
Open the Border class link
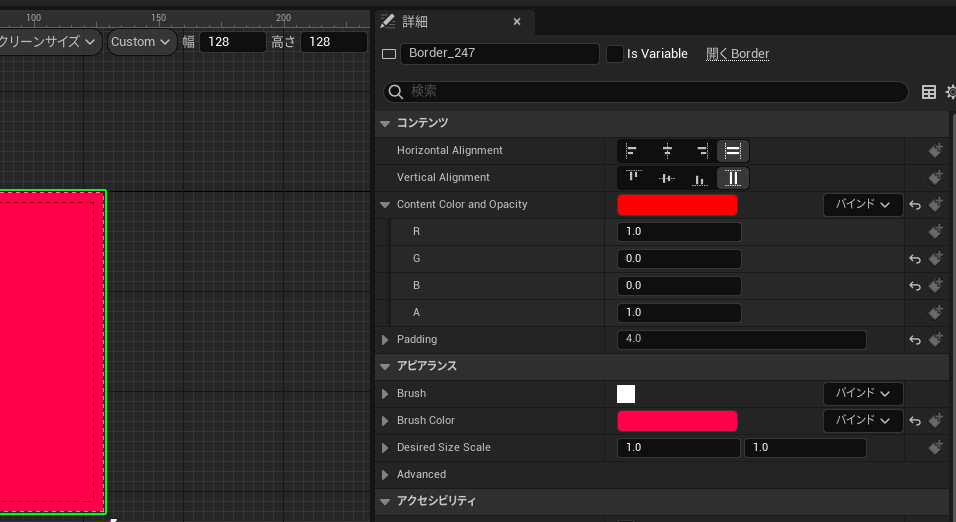tap(738, 54)
